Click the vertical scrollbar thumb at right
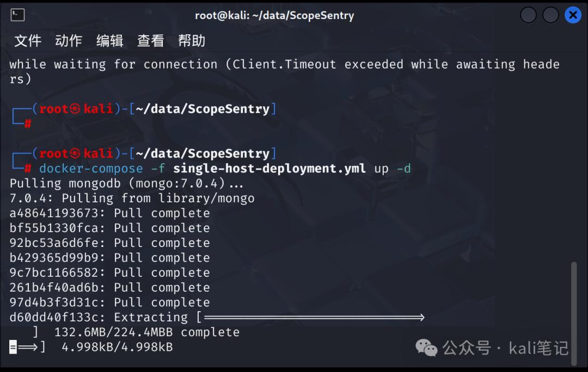 click(574, 314)
